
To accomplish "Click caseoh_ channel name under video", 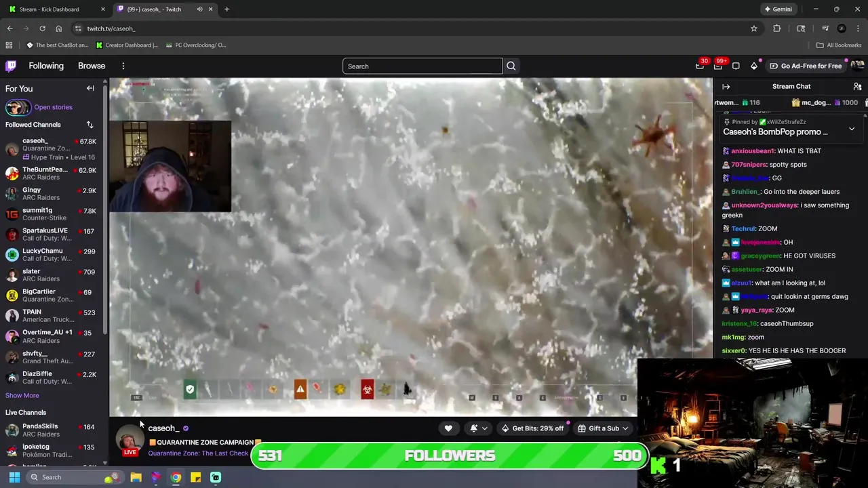I will (x=163, y=428).
